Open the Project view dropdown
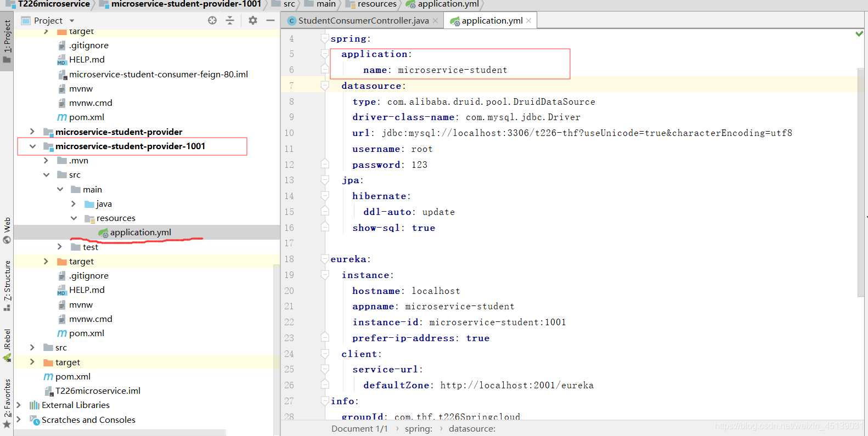This screenshot has height=436, width=868. point(72,21)
